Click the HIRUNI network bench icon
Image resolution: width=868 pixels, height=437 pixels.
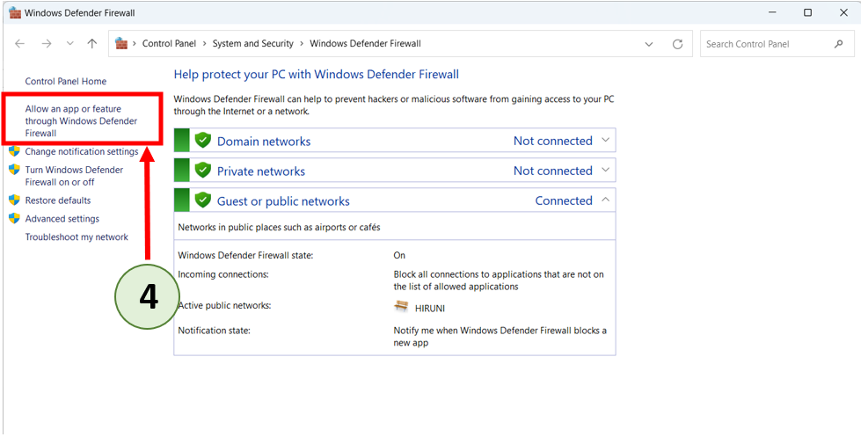[402, 307]
